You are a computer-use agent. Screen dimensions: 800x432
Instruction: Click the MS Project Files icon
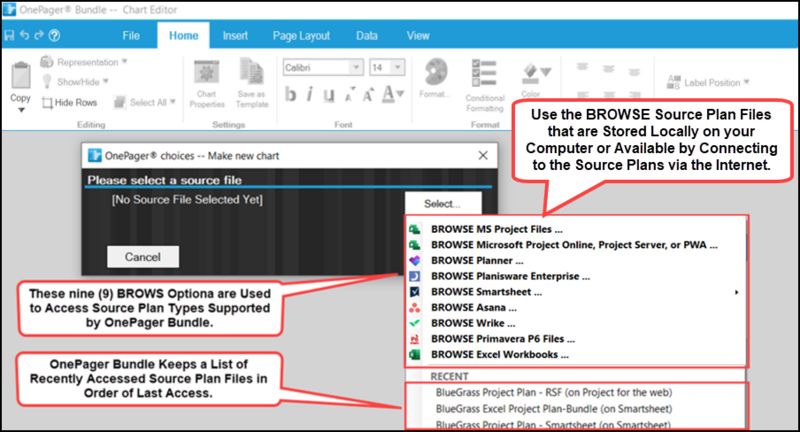click(415, 230)
